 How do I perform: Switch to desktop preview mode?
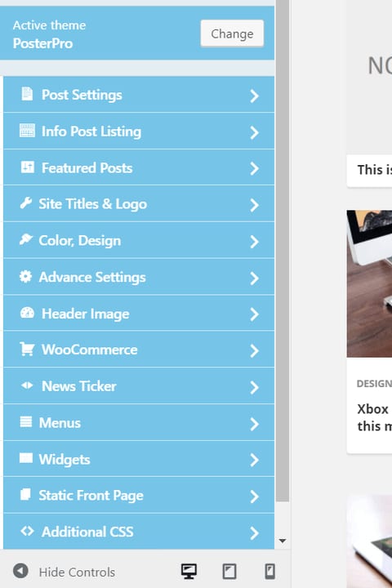(189, 572)
